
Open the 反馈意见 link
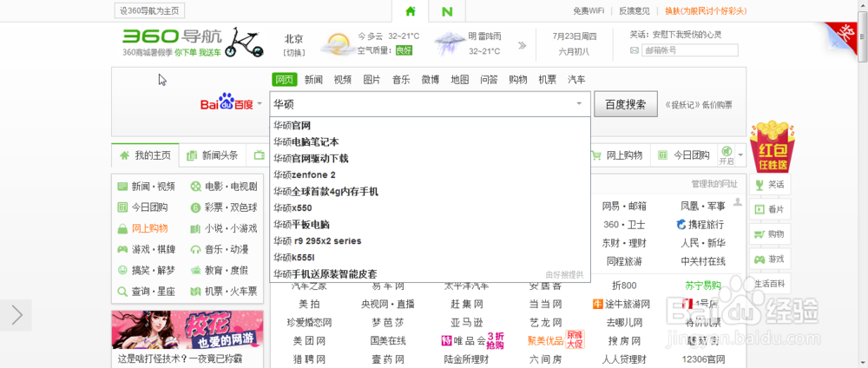point(635,10)
